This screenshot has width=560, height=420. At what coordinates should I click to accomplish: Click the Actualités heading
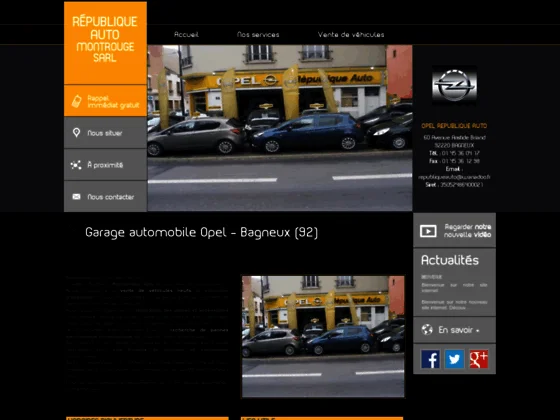click(x=450, y=260)
